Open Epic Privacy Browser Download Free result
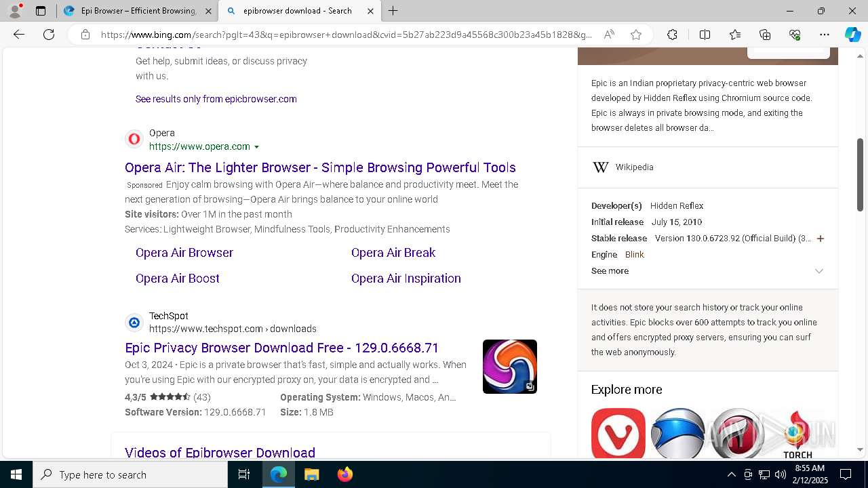Image resolution: width=868 pixels, height=488 pixels. 281,348
